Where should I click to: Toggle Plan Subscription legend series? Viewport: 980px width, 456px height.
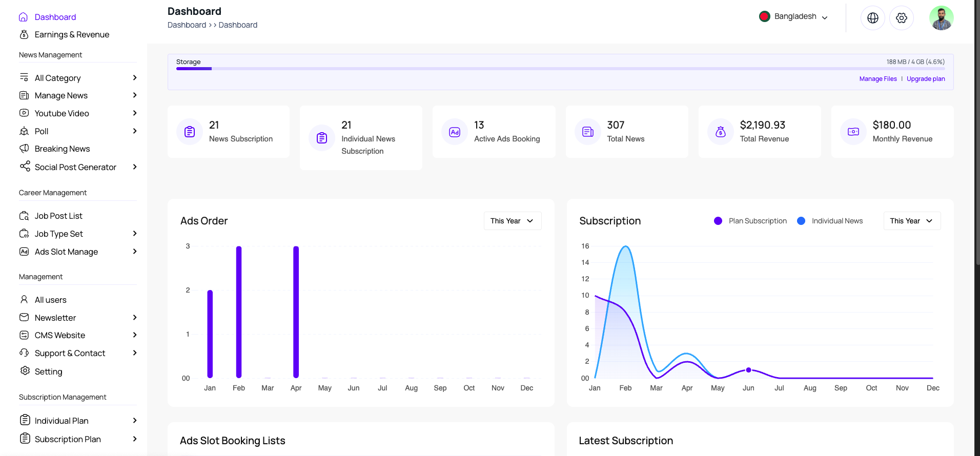[x=750, y=221]
